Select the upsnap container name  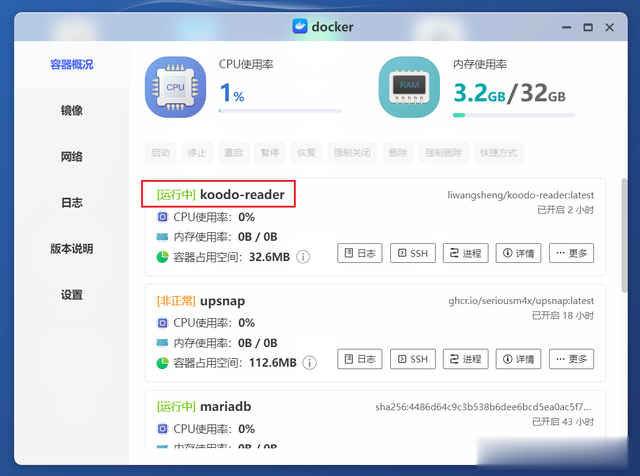point(222,301)
